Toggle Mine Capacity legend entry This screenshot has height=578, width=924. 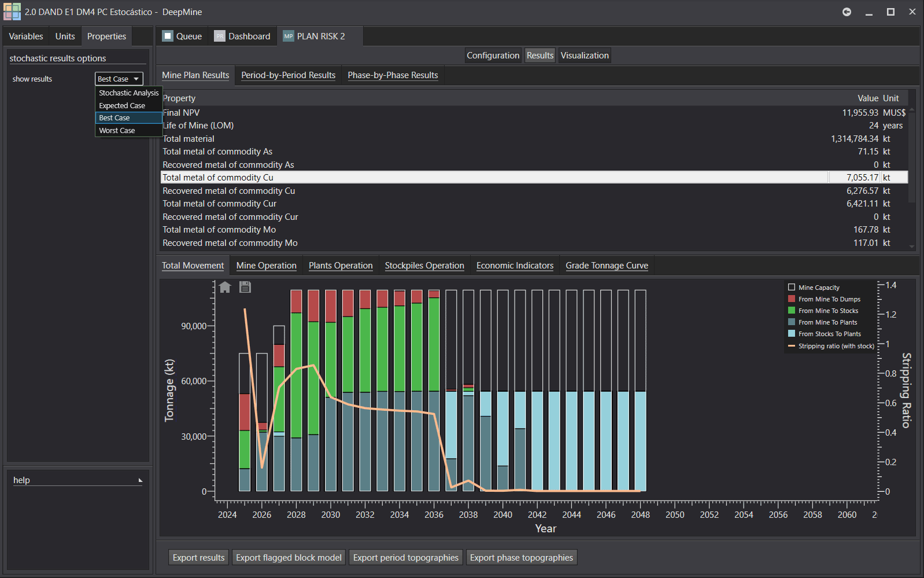pos(814,288)
